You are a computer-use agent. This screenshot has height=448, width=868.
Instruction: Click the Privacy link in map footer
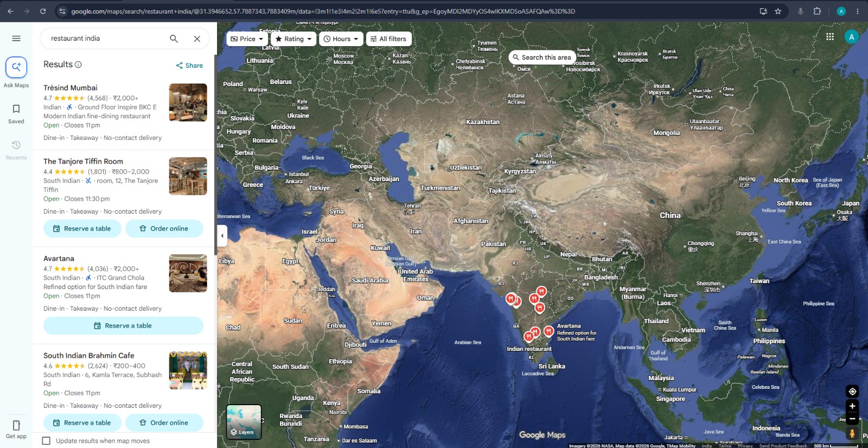745,446
